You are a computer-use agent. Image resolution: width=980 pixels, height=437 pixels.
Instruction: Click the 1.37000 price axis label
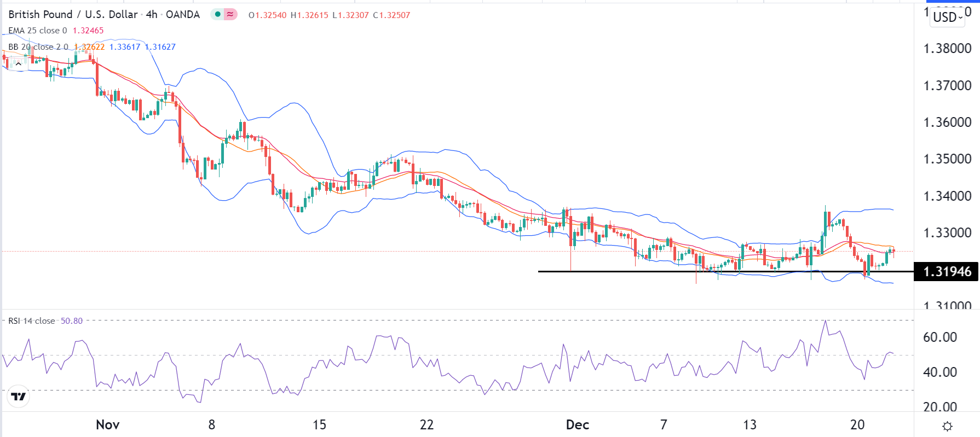click(947, 86)
